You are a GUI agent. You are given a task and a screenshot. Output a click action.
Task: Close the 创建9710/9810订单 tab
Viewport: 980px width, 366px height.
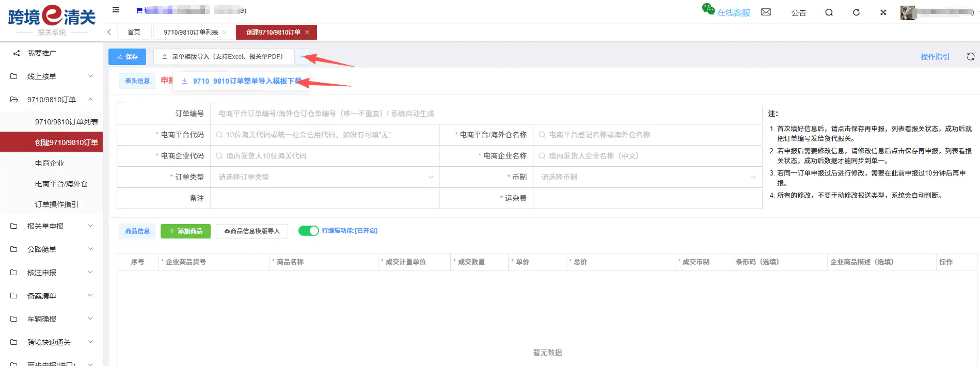(x=307, y=32)
